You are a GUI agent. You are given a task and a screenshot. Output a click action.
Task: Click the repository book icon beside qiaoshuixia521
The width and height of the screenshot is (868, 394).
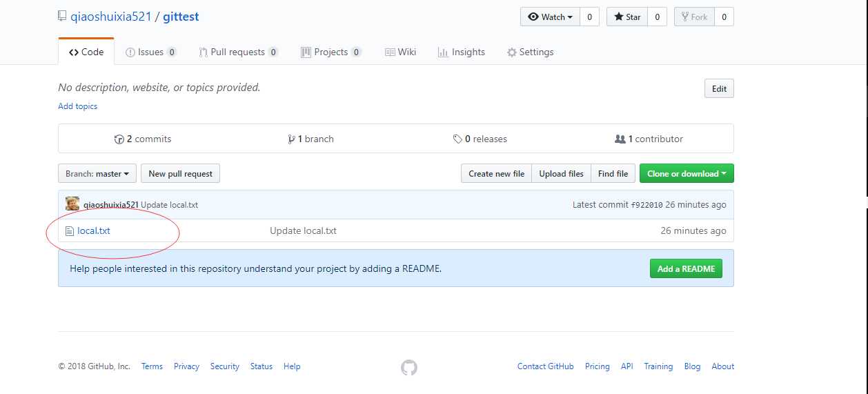[x=62, y=17]
